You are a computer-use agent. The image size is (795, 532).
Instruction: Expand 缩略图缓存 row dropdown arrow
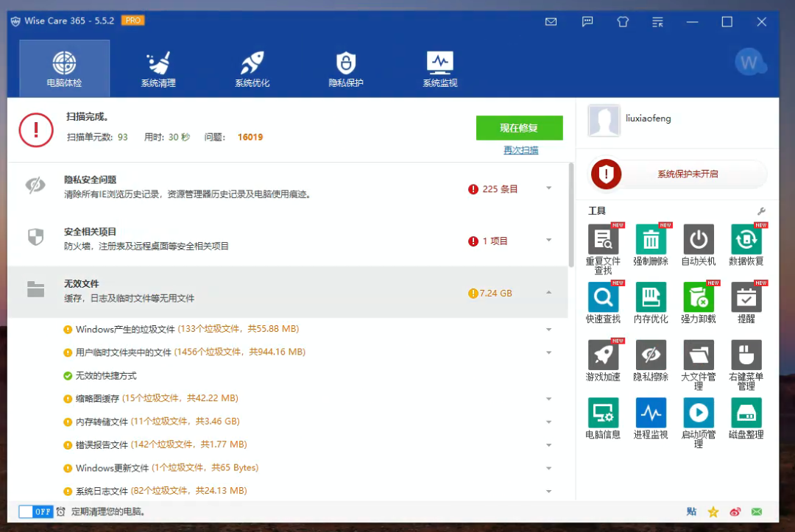(548, 399)
